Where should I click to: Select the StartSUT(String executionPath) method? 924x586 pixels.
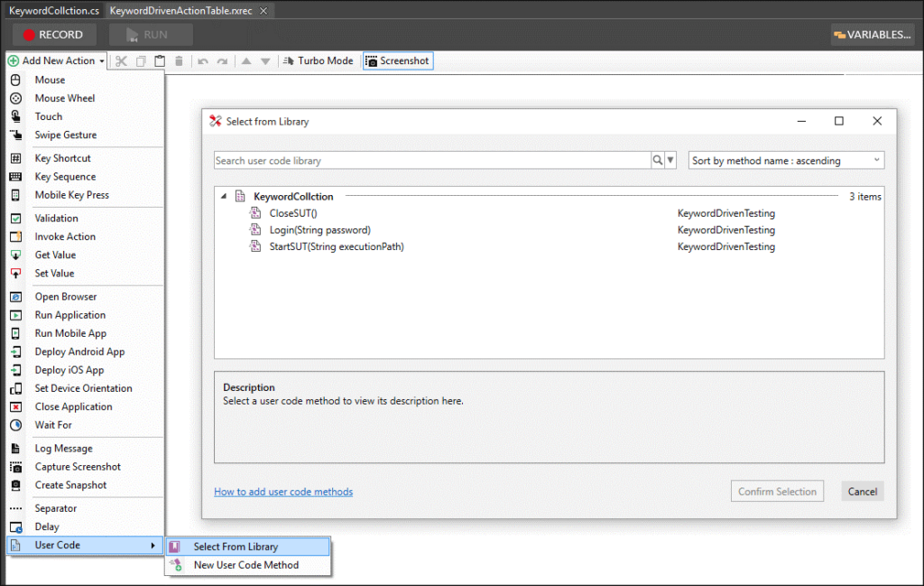(x=337, y=246)
